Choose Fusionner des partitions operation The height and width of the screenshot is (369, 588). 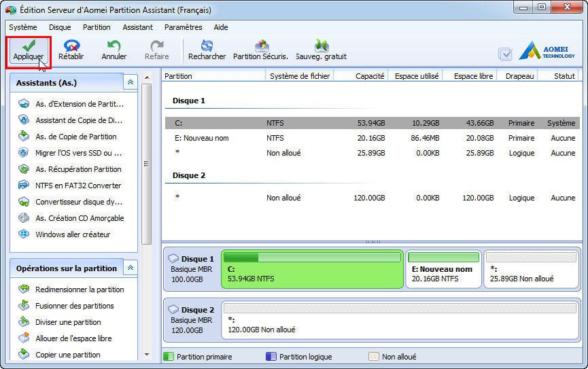point(66,306)
